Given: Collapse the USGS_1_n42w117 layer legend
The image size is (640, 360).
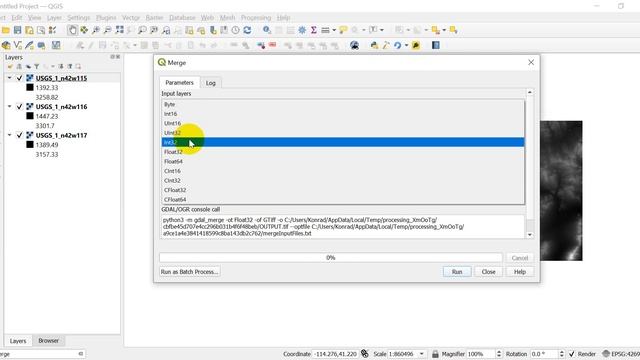Looking at the screenshot, I should point(9,135).
